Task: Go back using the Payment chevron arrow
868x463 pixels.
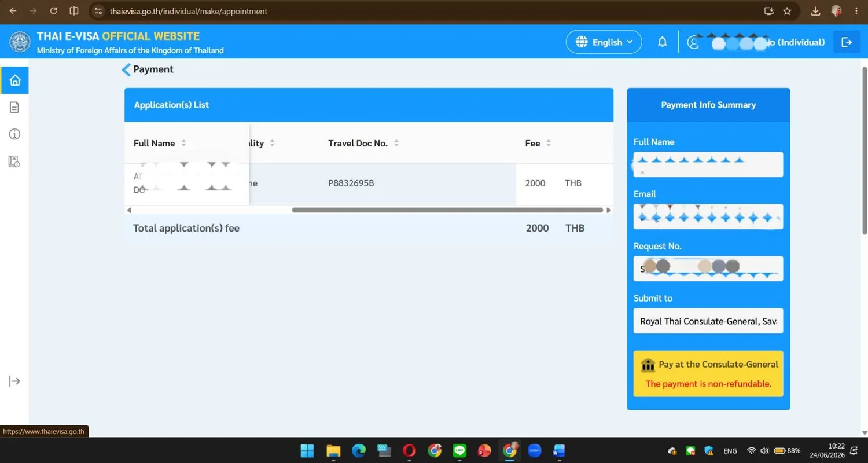Action: [126, 69]
